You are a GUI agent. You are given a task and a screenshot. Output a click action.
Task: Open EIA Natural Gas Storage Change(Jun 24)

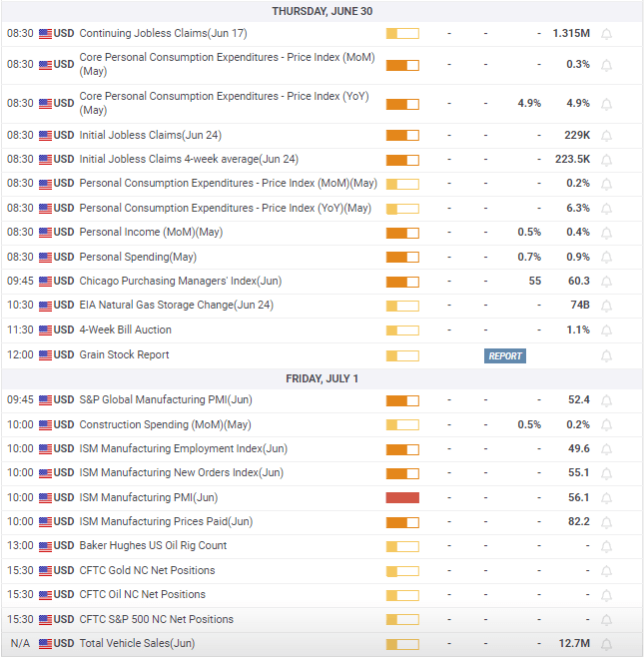point(177,305)
